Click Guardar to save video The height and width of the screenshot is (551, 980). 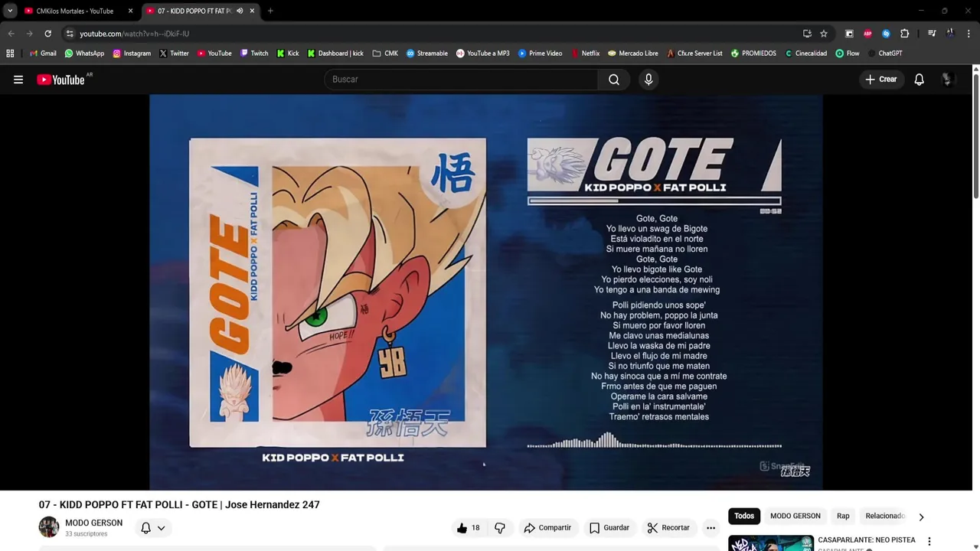[609, 528]
